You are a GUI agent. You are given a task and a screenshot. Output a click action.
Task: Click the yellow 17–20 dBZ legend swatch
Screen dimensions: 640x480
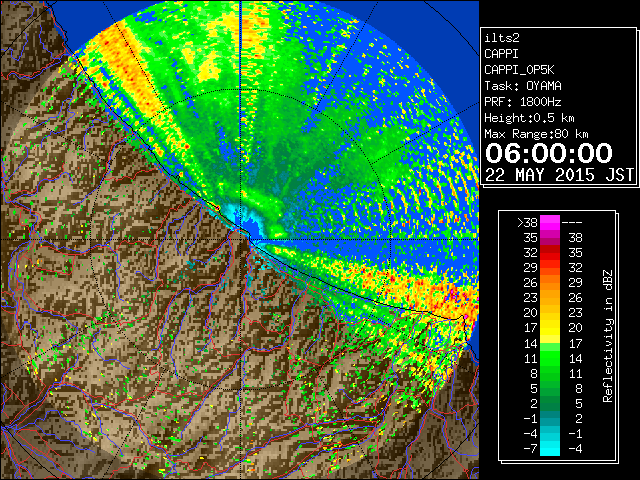[550, 328]
